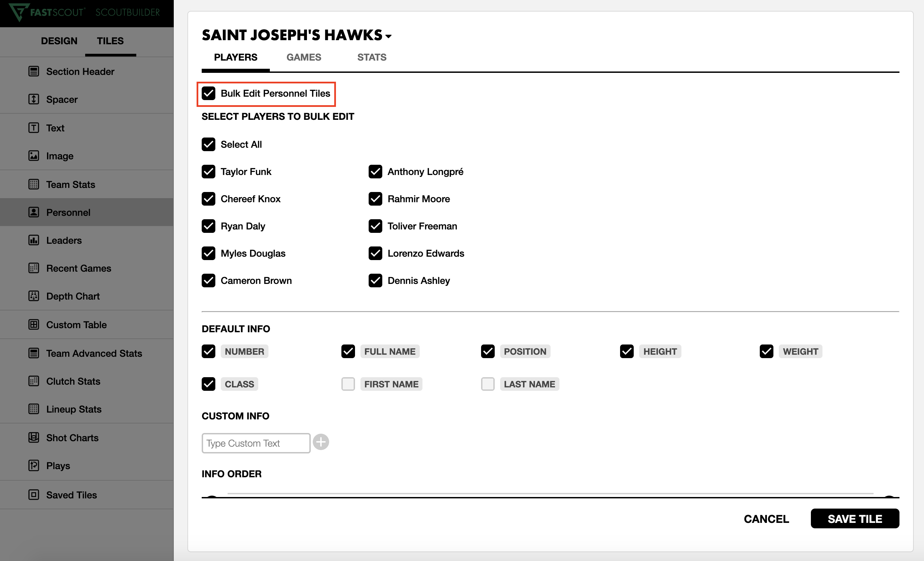The width and height of the screenshot is (924, 561).
Task: Select the Leaders tile icon
Action: pos(34,240)
